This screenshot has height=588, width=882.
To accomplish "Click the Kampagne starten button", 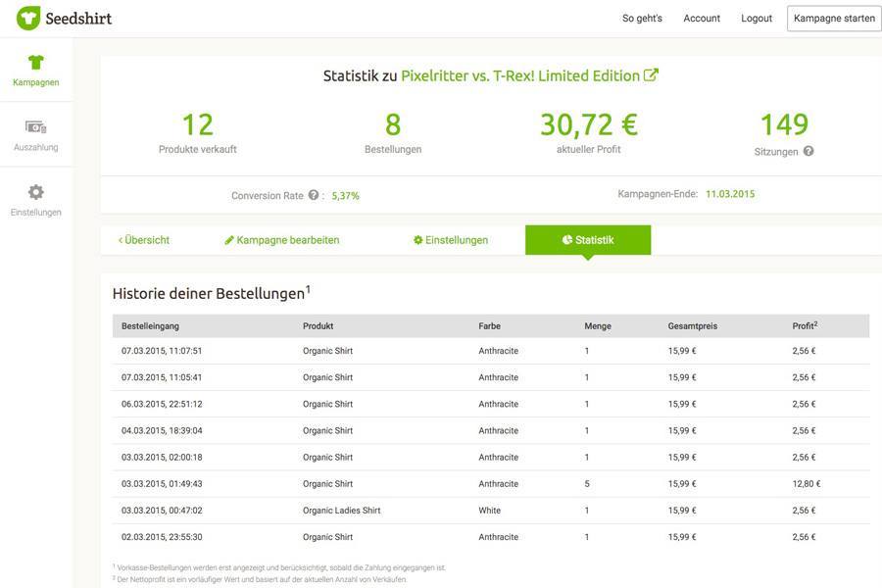I will click(834, 18).
